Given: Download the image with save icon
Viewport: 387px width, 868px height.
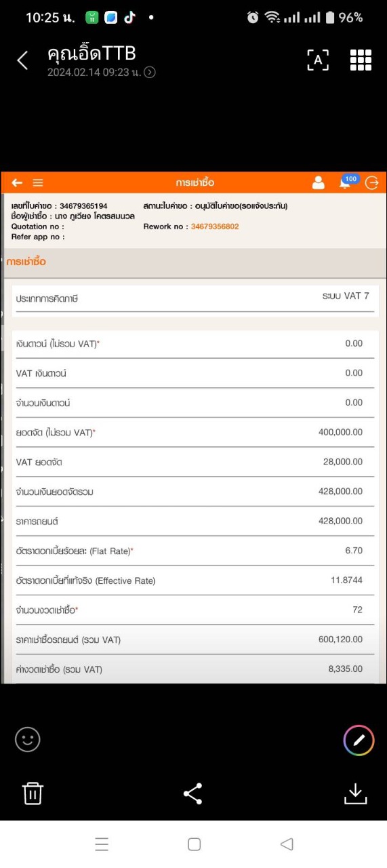Looking at the screenshot, I should (355, 793).
